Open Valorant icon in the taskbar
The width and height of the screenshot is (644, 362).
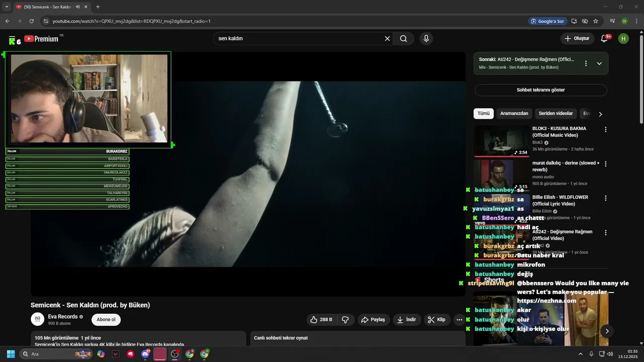pos(116,354)
